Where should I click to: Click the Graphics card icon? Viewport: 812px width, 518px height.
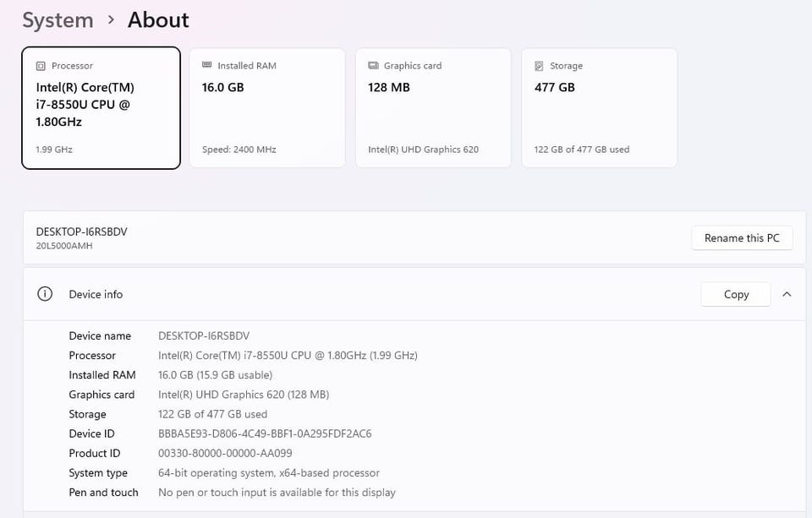click(x=373, y=65)
